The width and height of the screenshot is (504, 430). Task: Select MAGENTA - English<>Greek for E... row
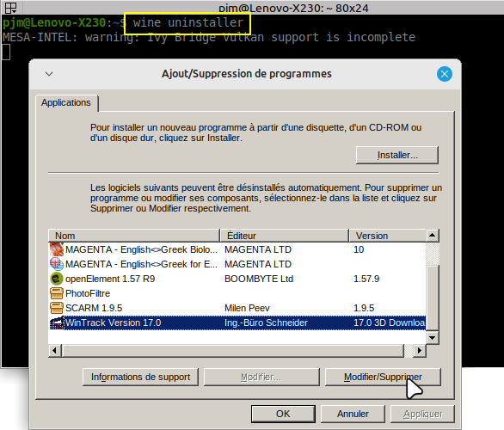tap(237, 264)
